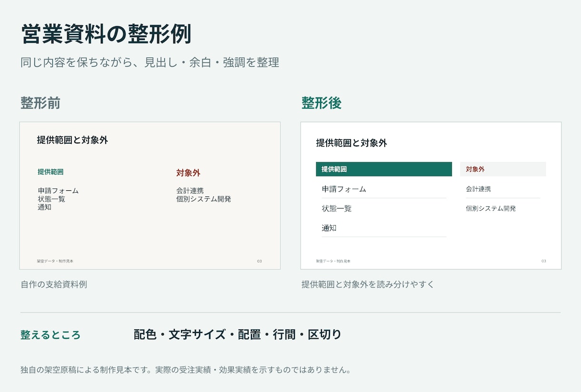Image resolution: width=581 pixels, height=392 pixels.
Task: Click the main title '営業資料の整形例'
Action: 106,34
